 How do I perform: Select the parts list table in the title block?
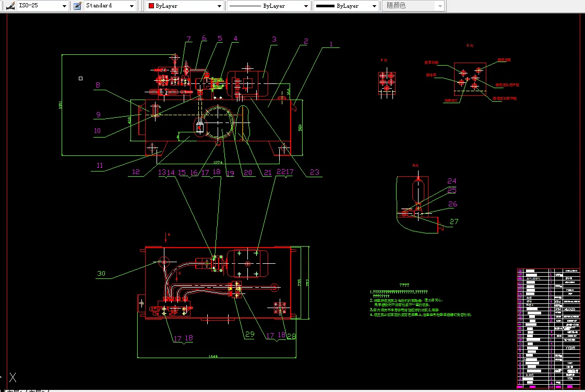coord(548,328)
